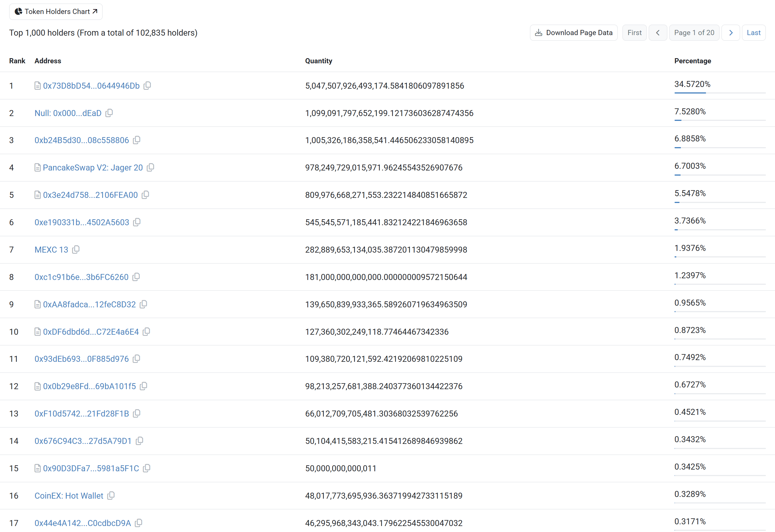Open holder 0x93dEb693...0F885d976
Image resolution: width=775 pixels, height=532 pixels.
[x=82, y=359]
